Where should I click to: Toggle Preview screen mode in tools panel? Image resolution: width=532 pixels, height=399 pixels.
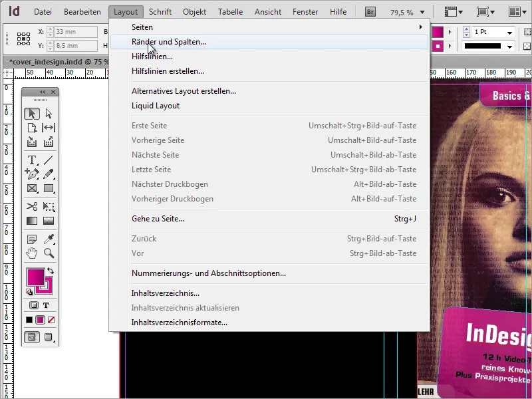[x=49, y=337]
